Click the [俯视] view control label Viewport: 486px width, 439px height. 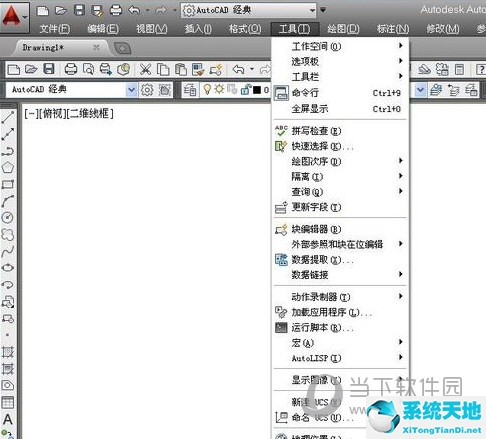[53, 114]
